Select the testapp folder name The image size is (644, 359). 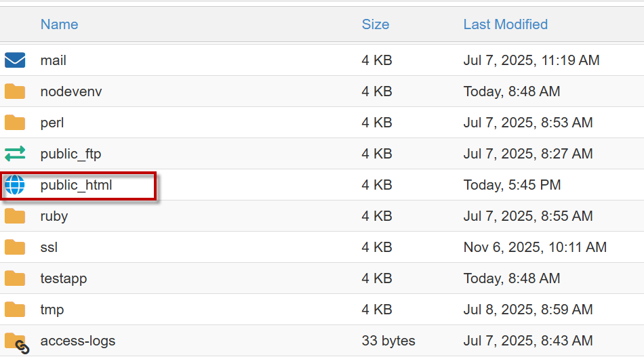(x=64, y=278)
